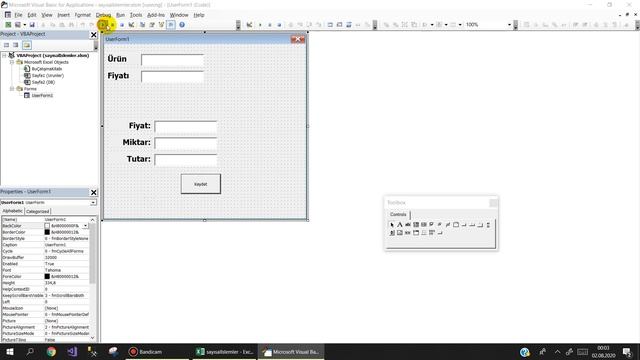Select the ToggleButton tool in Toolbox
640x360 pixels.
click(x=448, y=224)
